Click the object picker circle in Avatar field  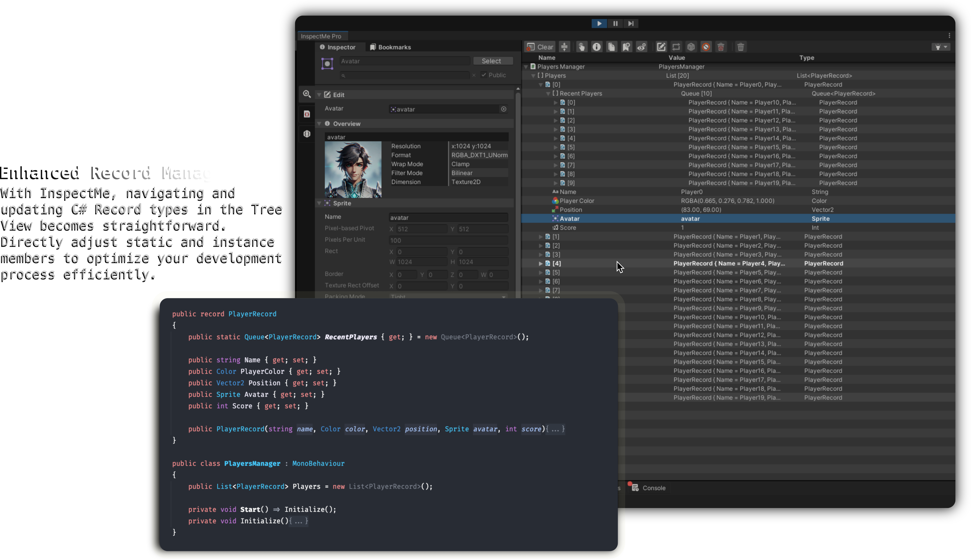(503, 109)
